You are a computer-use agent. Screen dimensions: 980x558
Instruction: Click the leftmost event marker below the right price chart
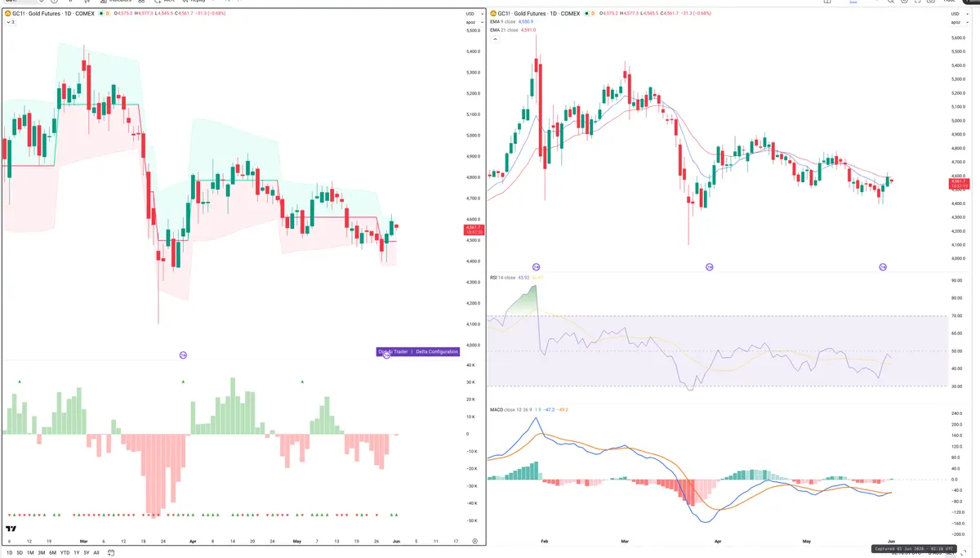coord(537,267)
